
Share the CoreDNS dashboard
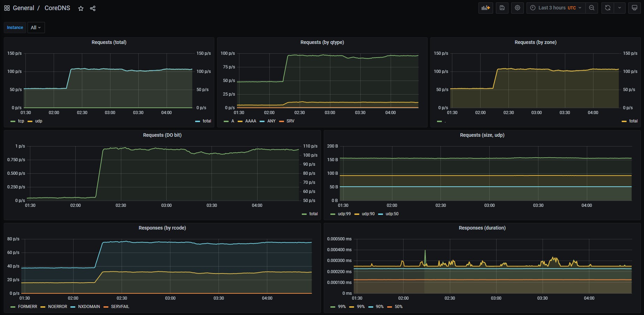click(93, 8)
